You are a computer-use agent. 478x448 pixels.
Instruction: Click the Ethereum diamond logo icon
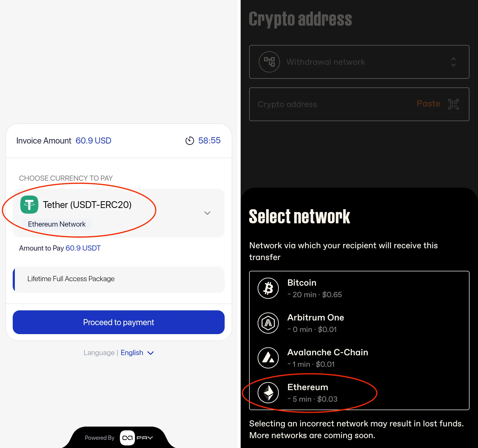click(x=268, y=393)
